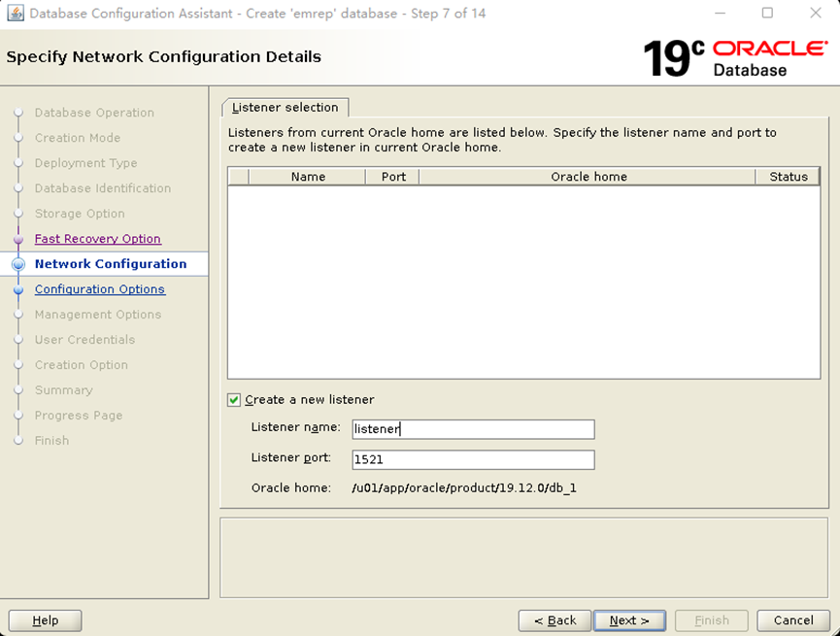Open the Configuration Options step link
Viewport: 840px width, 636px height.
click(100, 288)
